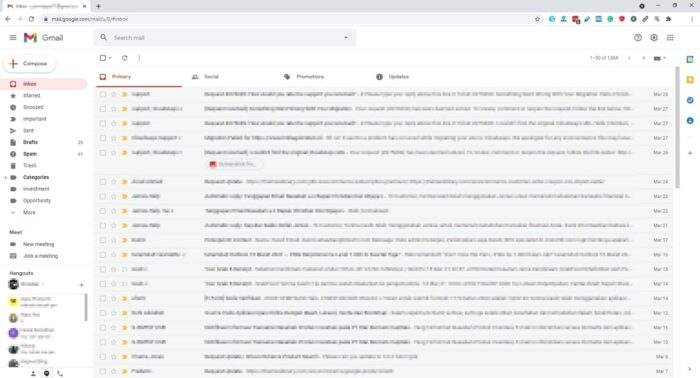700x378 pixels.
Task: Select the checkbox of the Mar 24 email
Action: [x=103, y=182]
